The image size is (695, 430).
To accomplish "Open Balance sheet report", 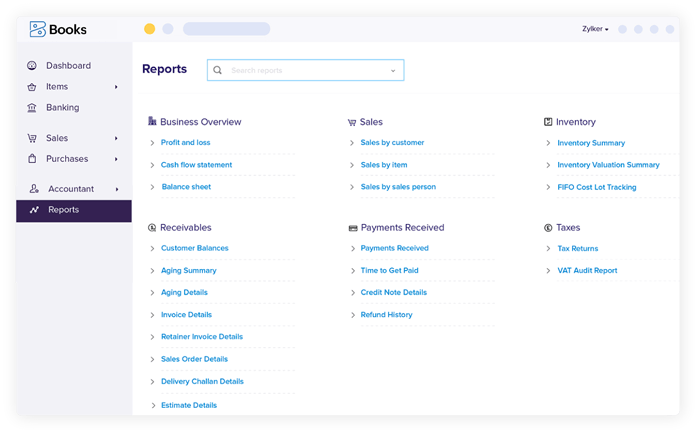I will 186,187.
